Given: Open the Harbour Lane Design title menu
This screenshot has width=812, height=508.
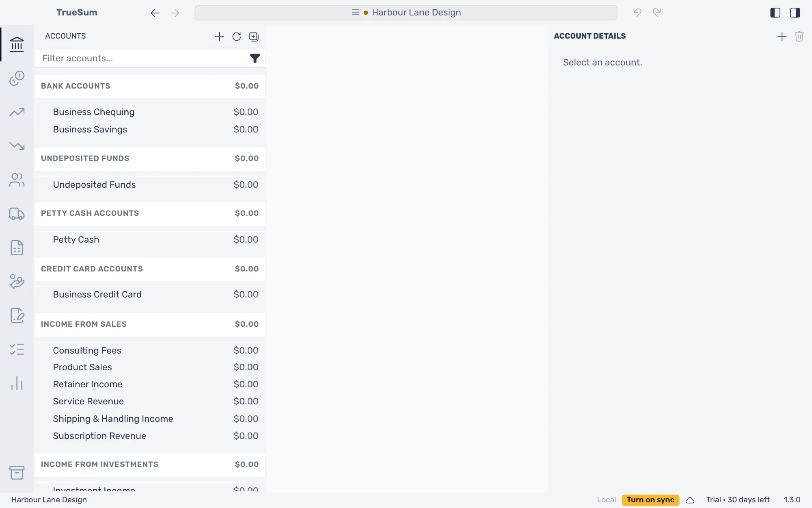Looking at the screenshot, I should coord(406,13).
